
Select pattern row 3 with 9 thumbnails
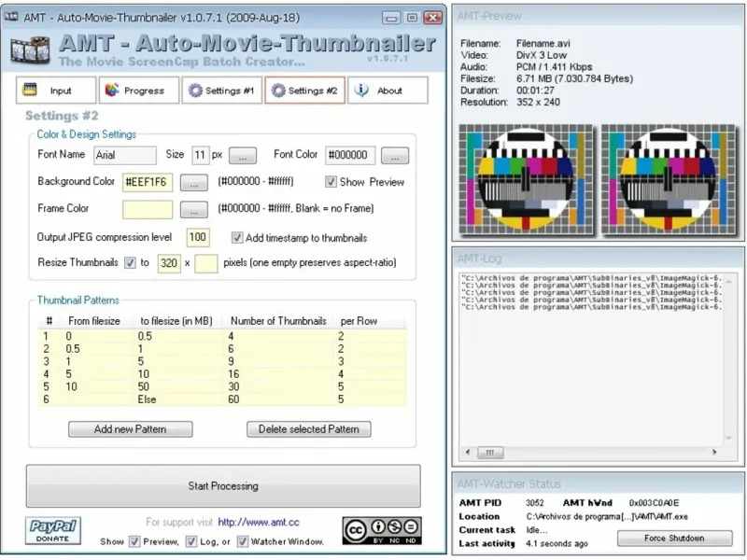pyautogui.click(x=222, y=361)
